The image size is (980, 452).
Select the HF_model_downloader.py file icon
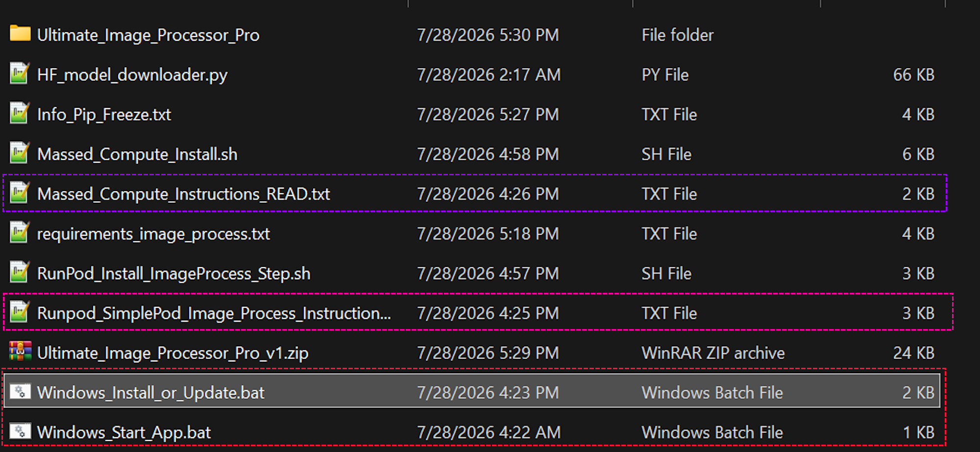point(20,73)
